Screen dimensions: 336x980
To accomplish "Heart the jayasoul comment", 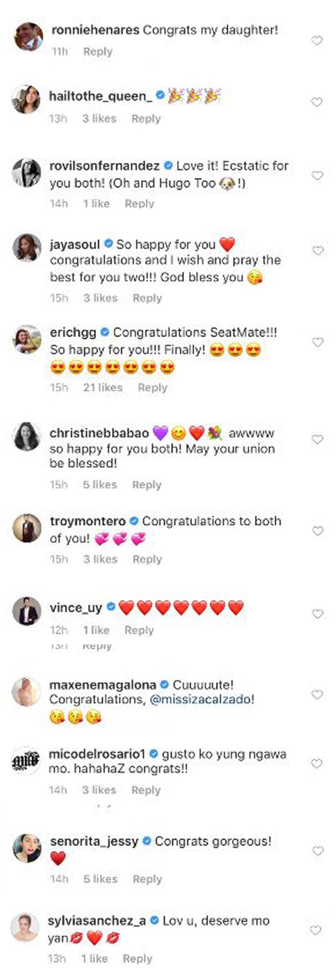I will pyautogui.click(x=318, y=250).
